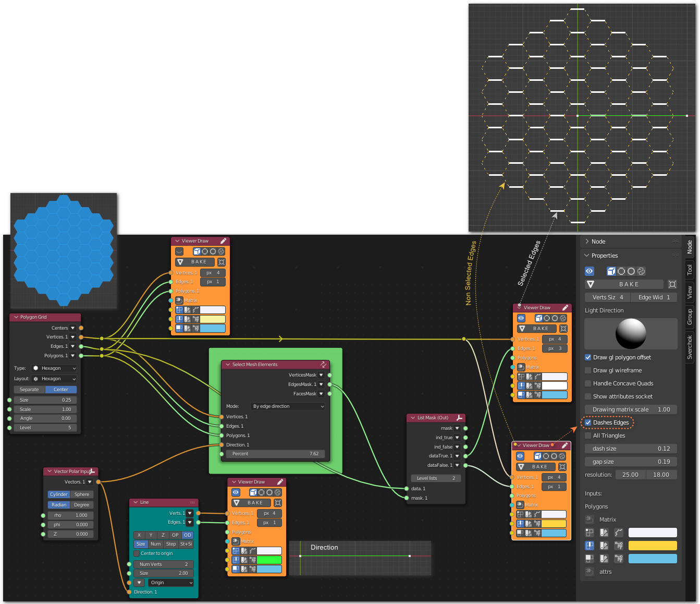This screenshot has height=604, width=700.
Task: Click the Matrix socket icon in Properties inputs
Action: click(590, 520)
